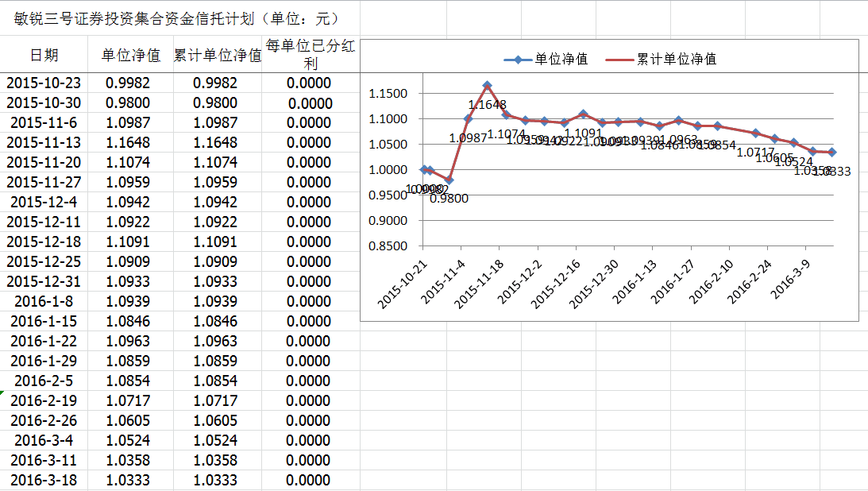This screenshot has width=868, height=491.
Task: Select the chart data label 1.0717
Action: (x=755, y=153)
